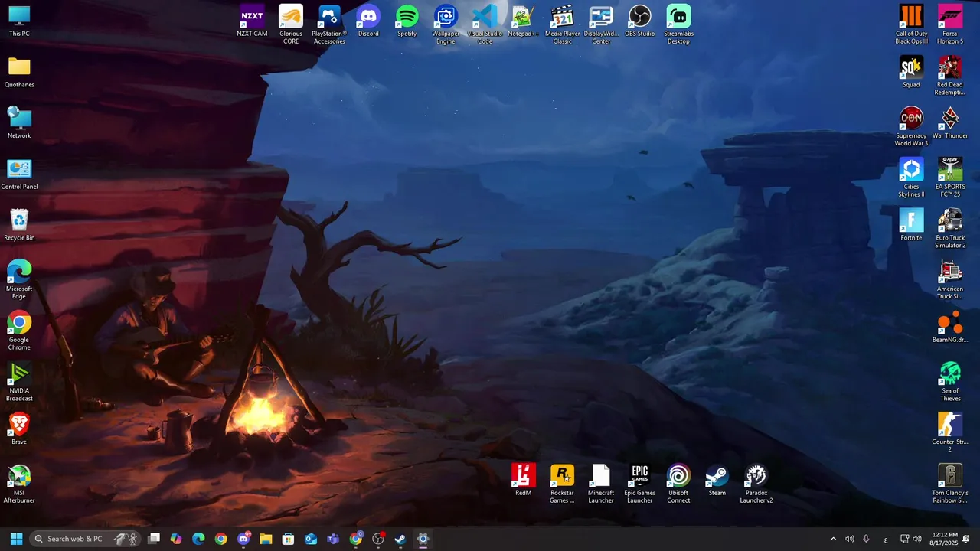Select the Network desktop icon
This screenshot has height=551, width=980.
pyautogui.click(x=19, y=123)
